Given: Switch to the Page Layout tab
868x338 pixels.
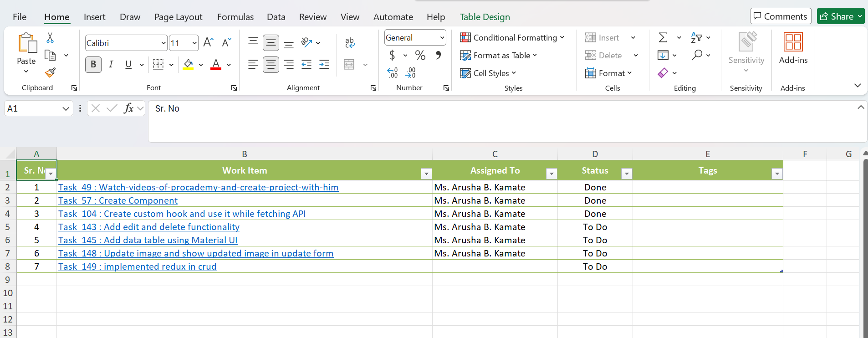Looking at the screenshot, I should point(178,17).
